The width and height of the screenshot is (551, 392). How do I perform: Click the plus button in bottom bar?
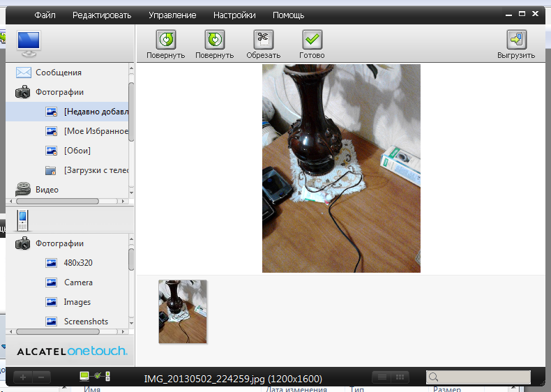[22, 377]
